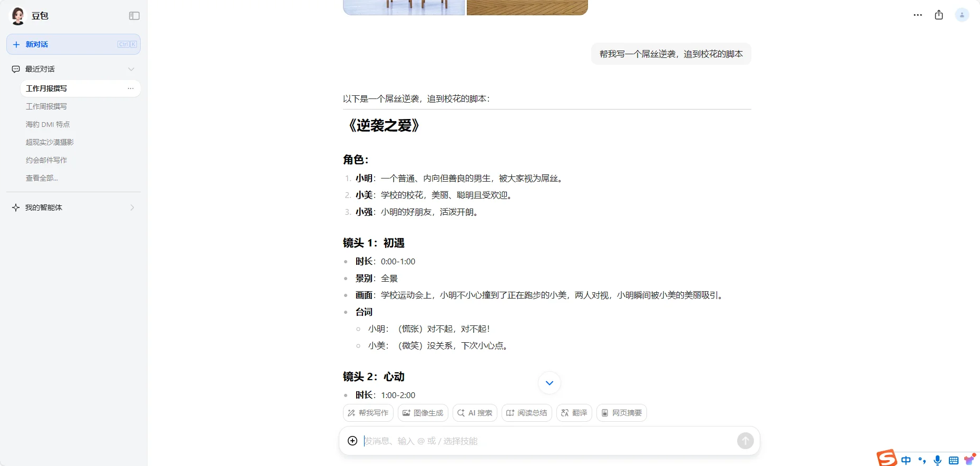This screenshot has width=980, height=466.
Task: Click the scroll-to-bottom arrow button
Action: pyautogui.click(x=550, y=383)
